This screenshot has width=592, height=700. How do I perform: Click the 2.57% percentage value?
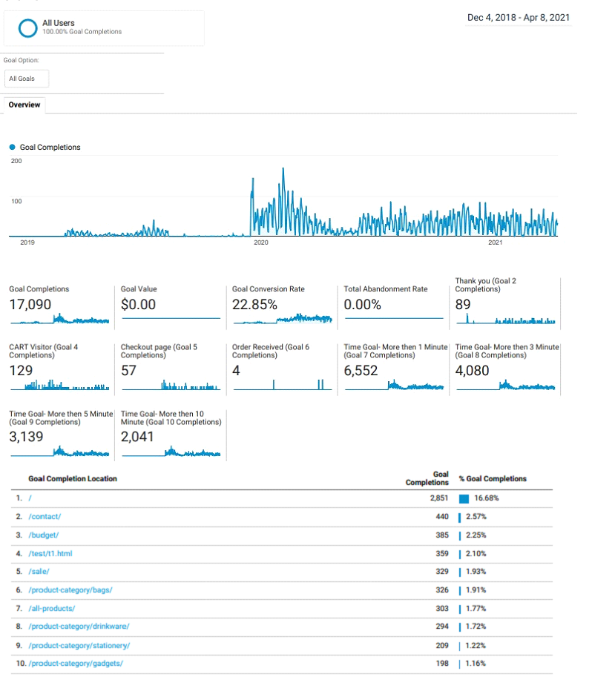point(476,517)
